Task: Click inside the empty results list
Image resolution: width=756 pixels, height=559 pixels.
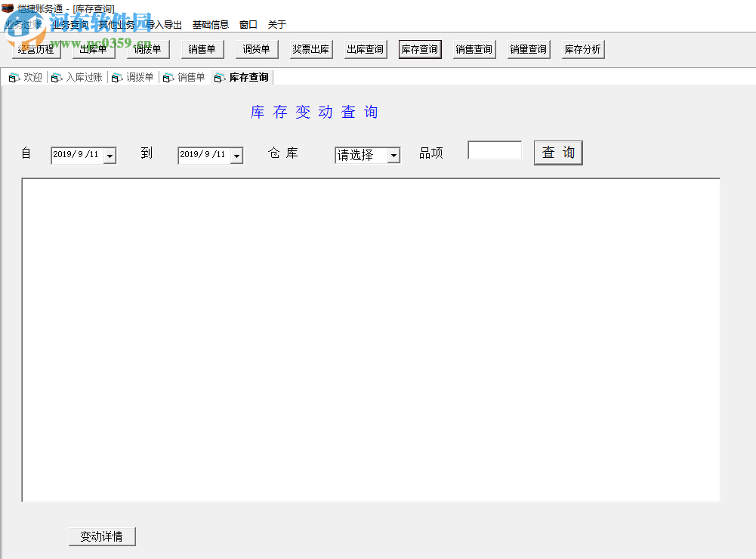Action: pos(371,340)
